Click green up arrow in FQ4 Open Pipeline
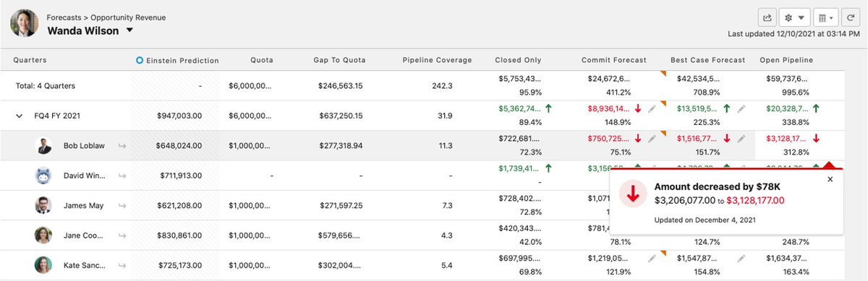This screenshot has height=281, width=868. coord(817,108)
